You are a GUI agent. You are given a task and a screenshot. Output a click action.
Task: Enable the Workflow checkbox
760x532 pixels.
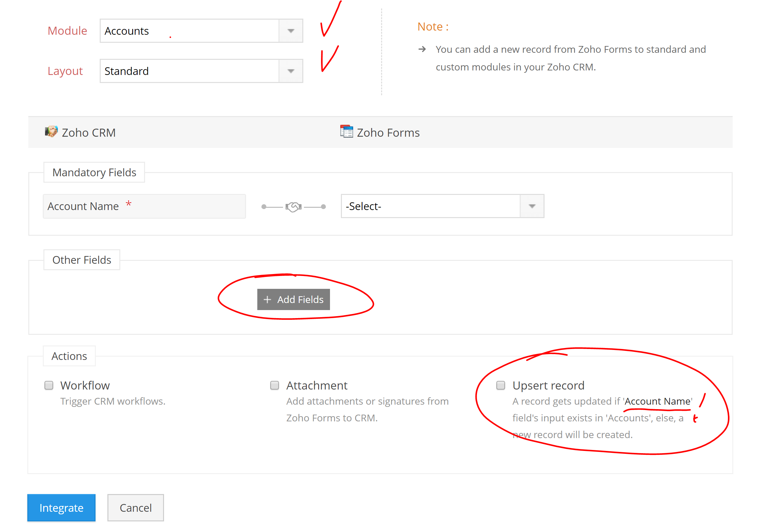tap(49, 385)
